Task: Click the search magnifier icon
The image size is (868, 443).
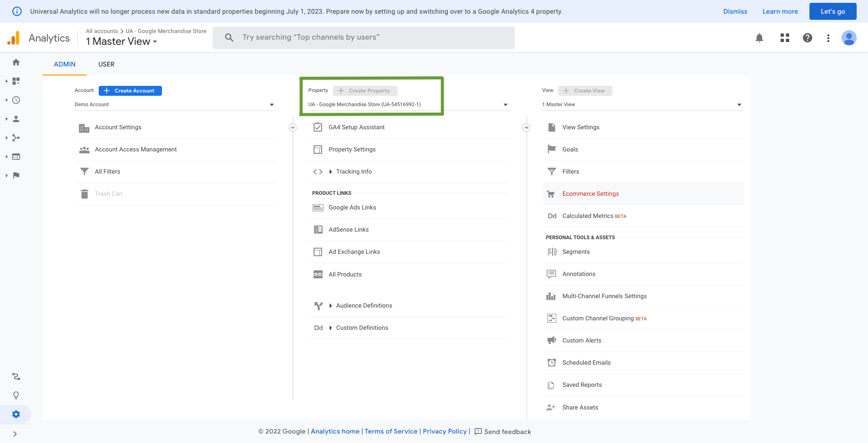Action: pos(229,37)
